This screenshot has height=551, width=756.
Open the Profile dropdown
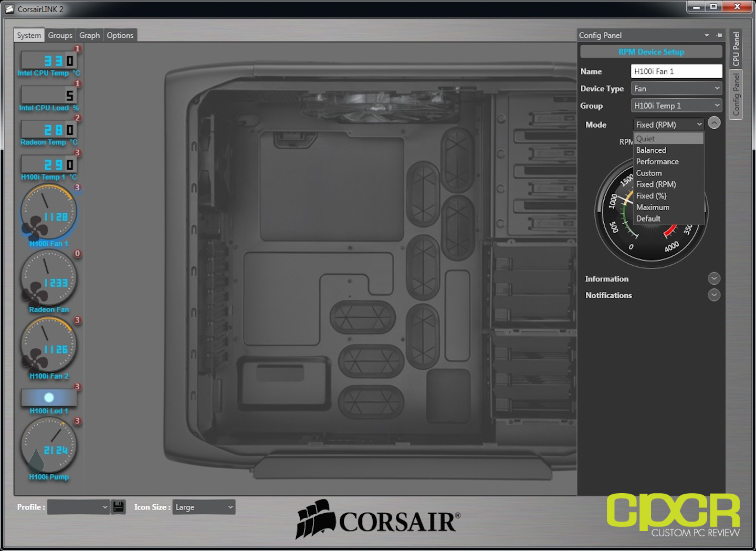(78, 507)
